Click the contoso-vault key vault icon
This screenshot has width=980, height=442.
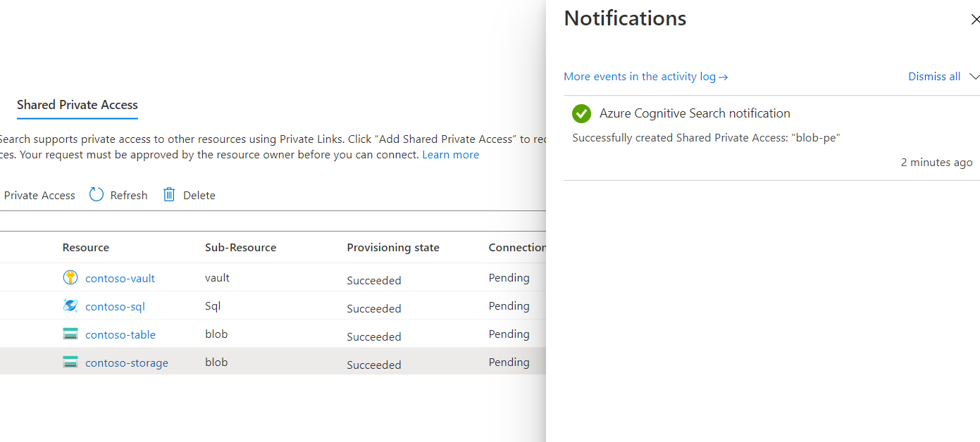pos(70,278)
